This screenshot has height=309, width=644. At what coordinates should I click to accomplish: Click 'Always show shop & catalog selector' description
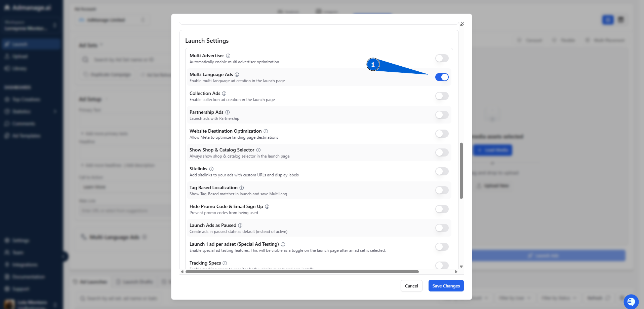point(240,156)
